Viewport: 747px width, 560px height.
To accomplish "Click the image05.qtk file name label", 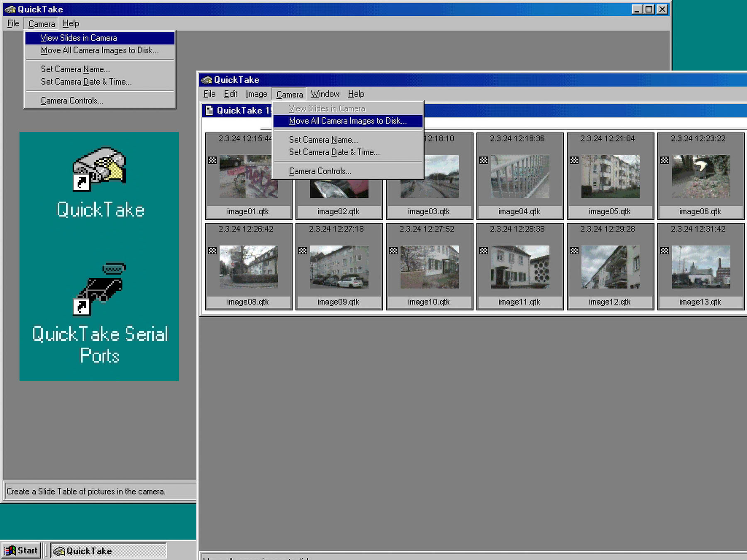I will click(x=610, y=212).
